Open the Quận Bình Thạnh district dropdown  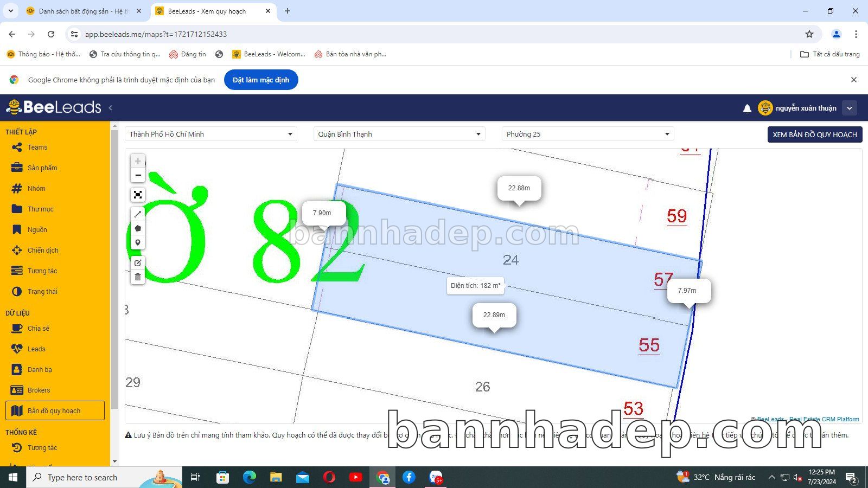tap(399, 134)
